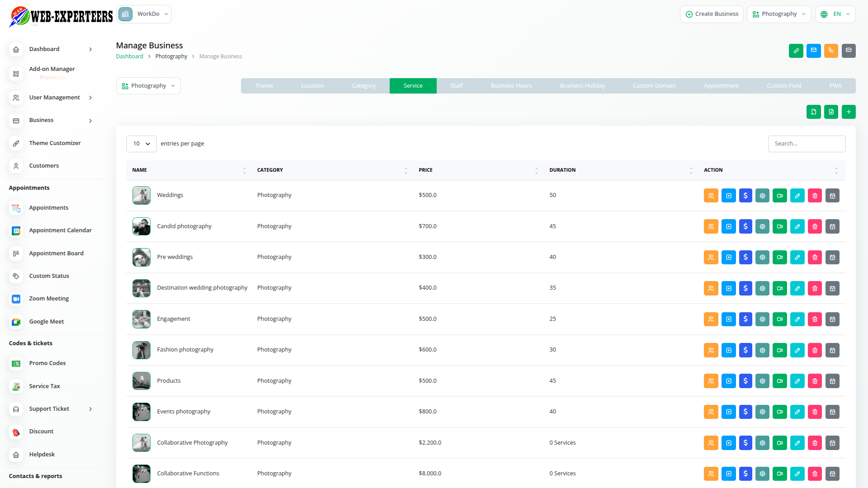Click the blue email icon button
The width and height of the screenshot is (868, 488).
[813, 51]
